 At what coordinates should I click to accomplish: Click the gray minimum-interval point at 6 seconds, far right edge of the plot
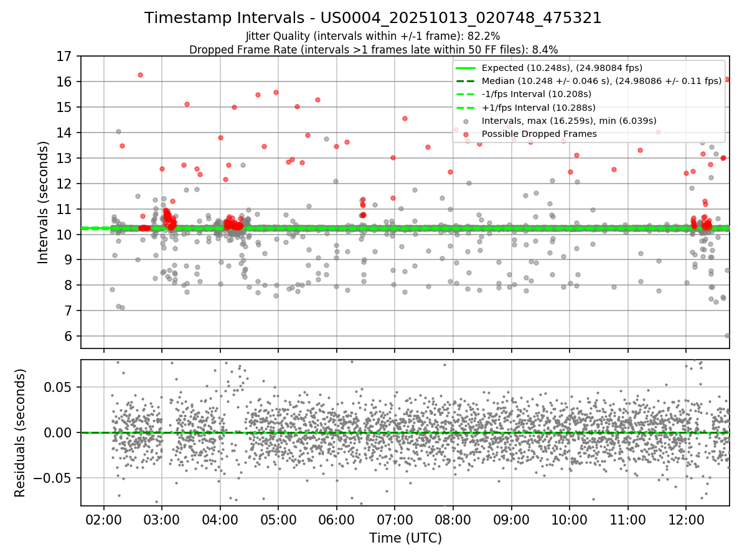click(727, 335)
